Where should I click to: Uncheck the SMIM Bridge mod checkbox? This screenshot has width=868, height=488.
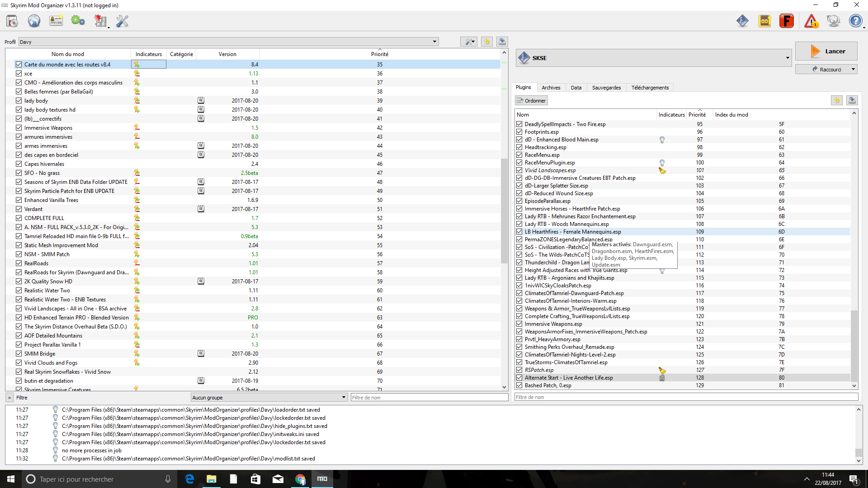click(19, 353)
